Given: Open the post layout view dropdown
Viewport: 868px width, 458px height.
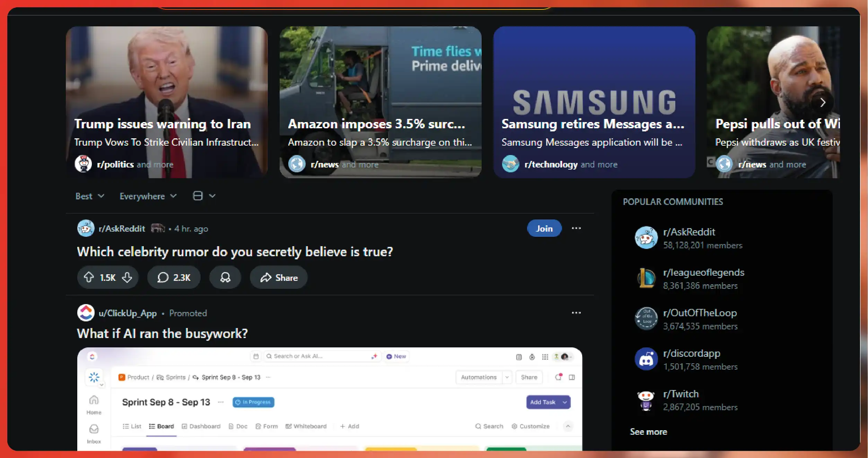Looking at the screenshot, I should (204, 196).
